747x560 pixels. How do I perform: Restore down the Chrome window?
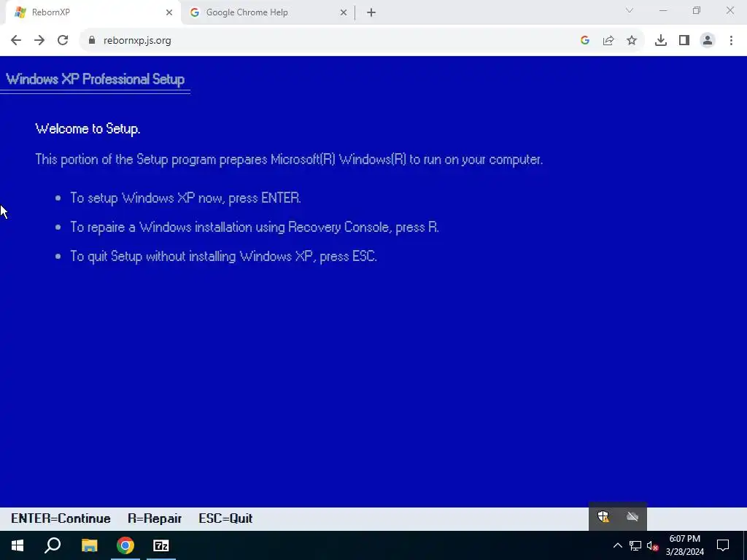(697, 10)
